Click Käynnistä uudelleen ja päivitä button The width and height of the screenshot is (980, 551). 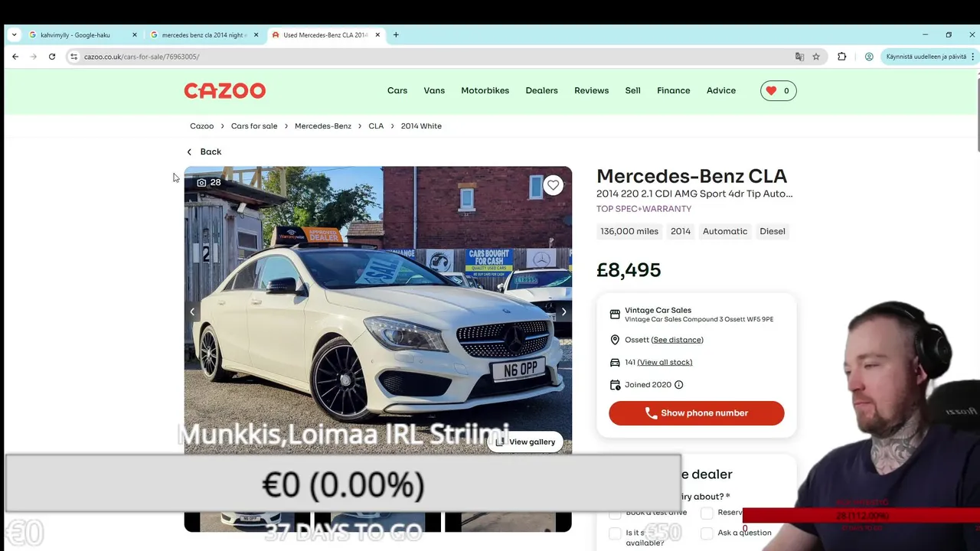tap(929, 57)
